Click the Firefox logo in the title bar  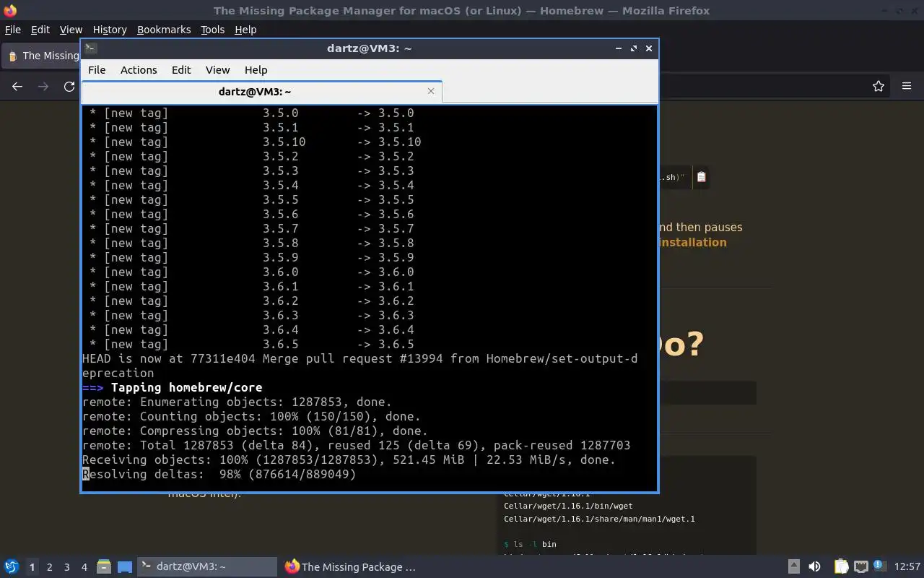10,10
